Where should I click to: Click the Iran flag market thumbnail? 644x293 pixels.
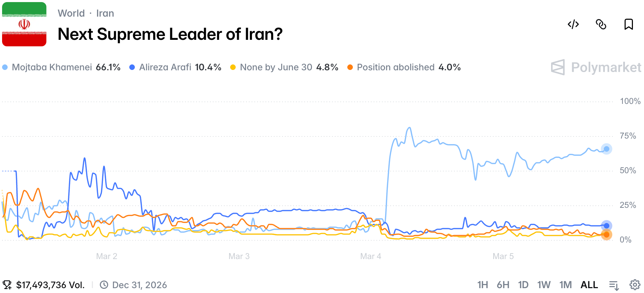[24, 24]
